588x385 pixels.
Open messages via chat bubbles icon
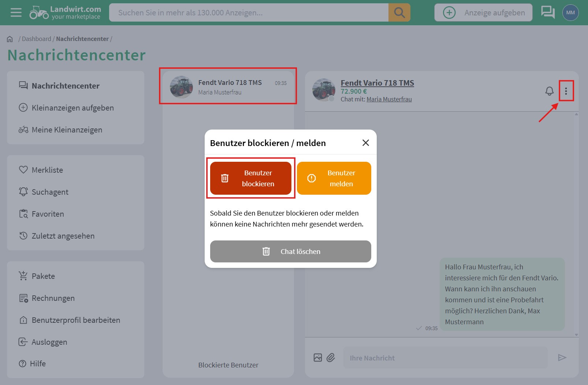[x=548, y=12]
